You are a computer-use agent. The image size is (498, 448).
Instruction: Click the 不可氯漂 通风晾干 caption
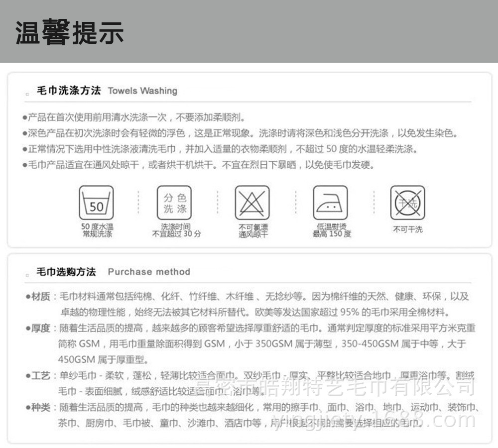tap(253, 231)
